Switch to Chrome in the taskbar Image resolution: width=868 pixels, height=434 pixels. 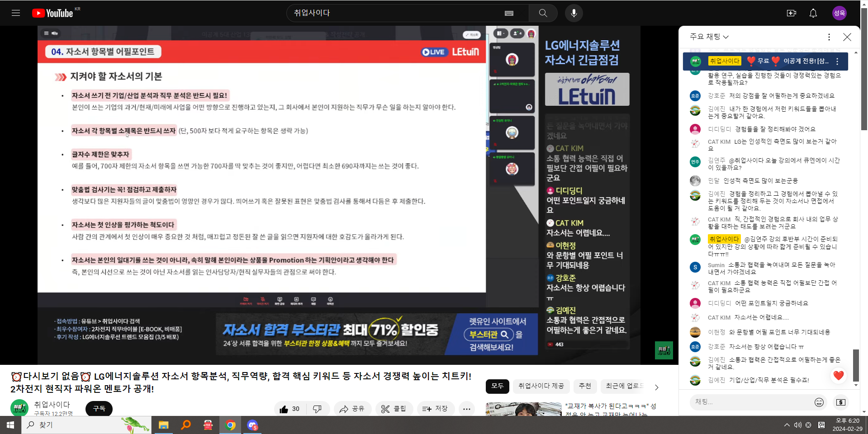click(x=230, y=425)
